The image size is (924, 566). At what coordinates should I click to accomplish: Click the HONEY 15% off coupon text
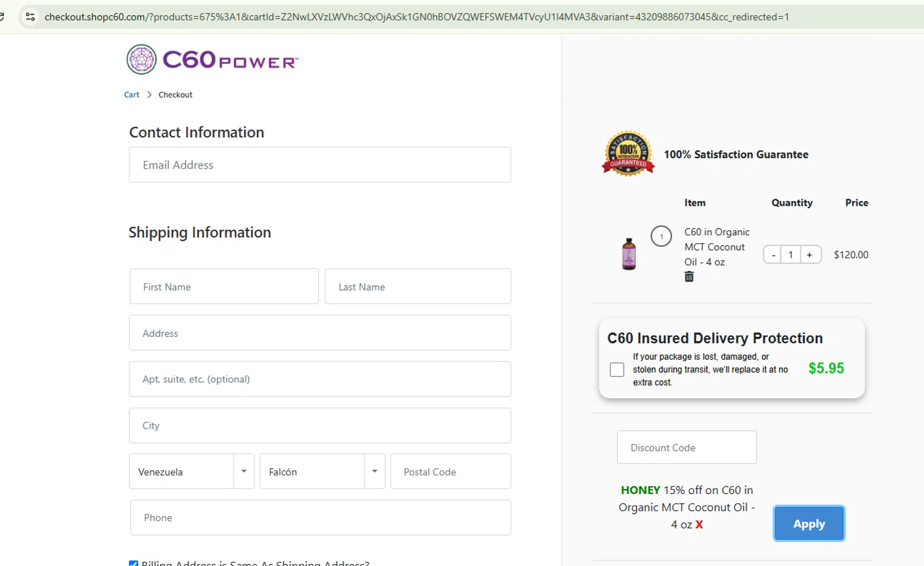point(687,507)
